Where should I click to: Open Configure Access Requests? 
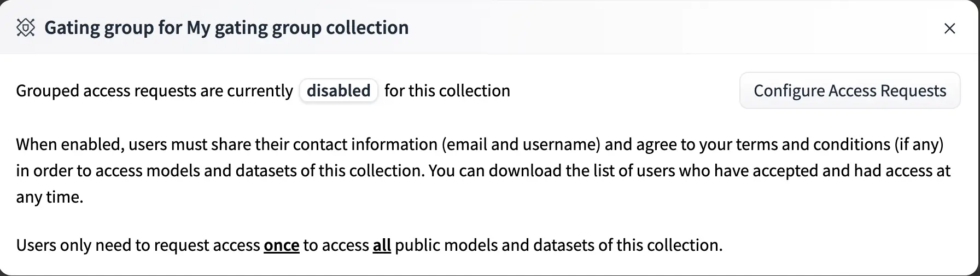tap(849, 91)
